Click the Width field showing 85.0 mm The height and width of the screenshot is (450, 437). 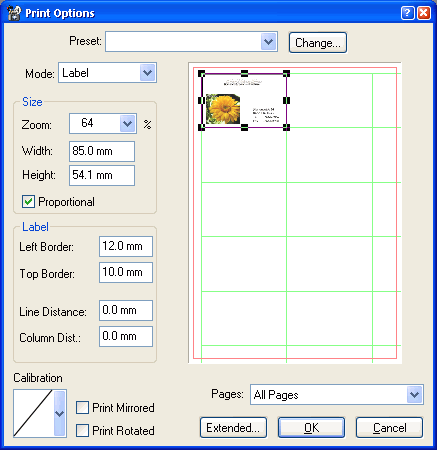(x=102, y=151)
